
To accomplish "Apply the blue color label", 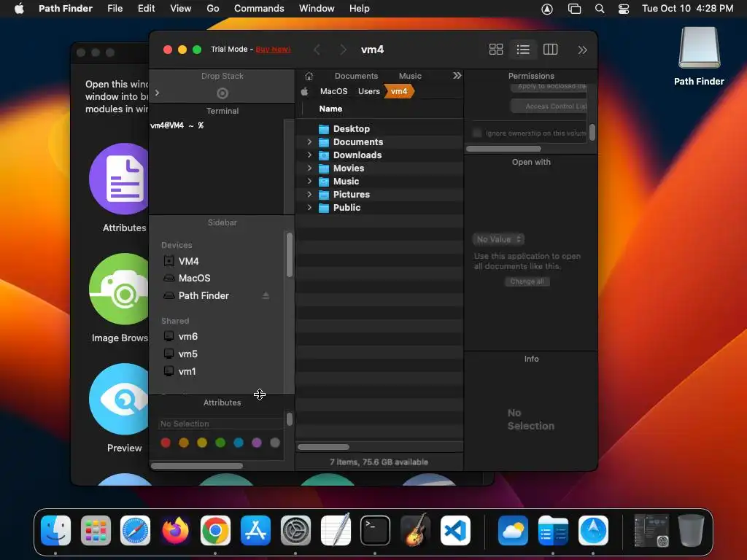I will pos(239,443).
